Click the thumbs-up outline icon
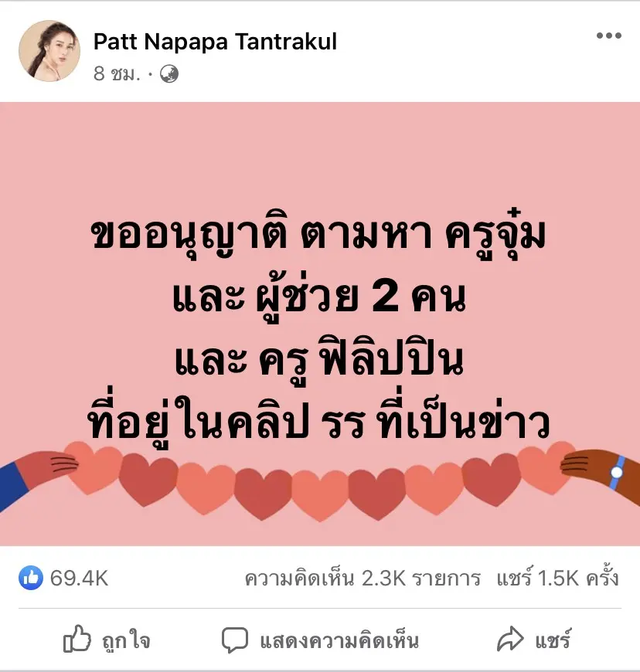Screen dimensions: 640x672 pyautogui.click(x=77, y=639)
